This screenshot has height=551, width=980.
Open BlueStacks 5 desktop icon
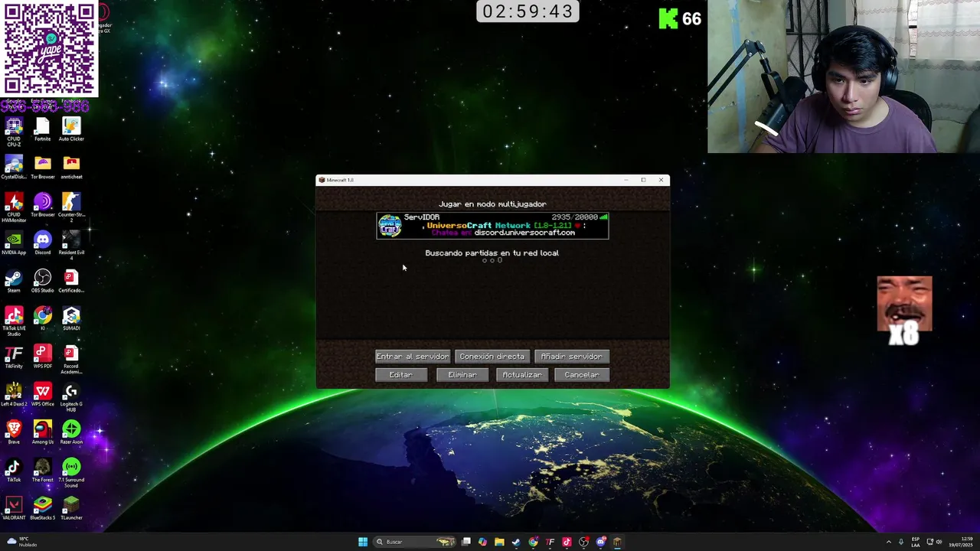pos(43,509)
